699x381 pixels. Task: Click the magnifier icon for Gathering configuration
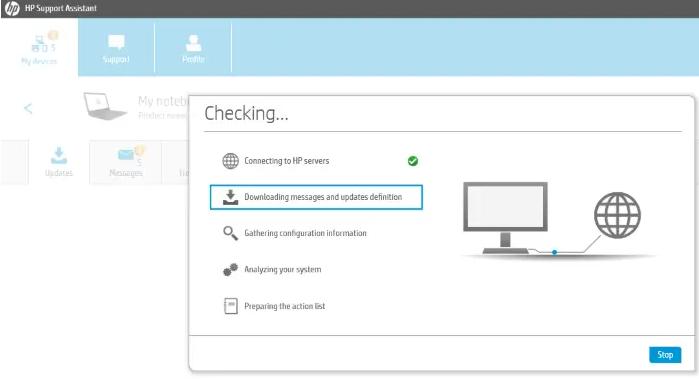[x=230, y=233]
